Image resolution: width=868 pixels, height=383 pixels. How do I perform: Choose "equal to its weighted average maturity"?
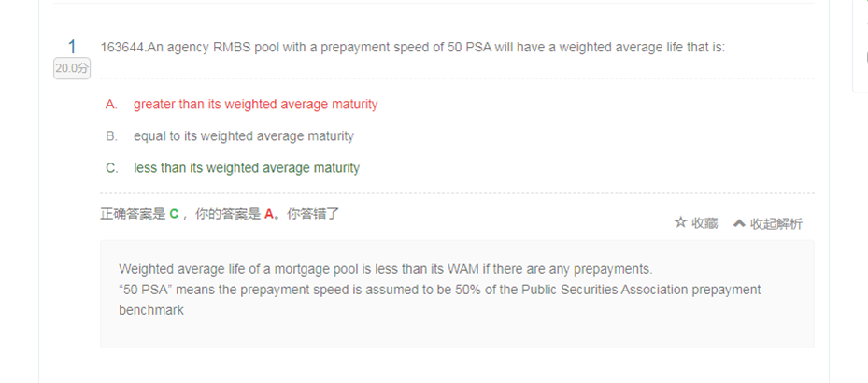(243, 136)
